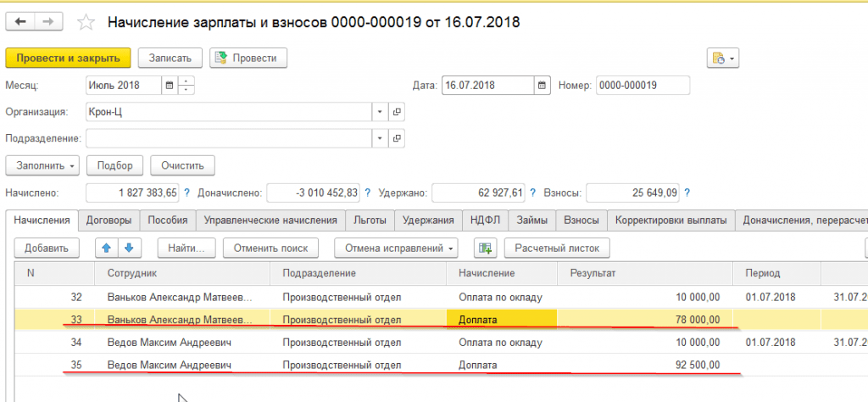Click the Начисление column header
The height and width of the screenshot is (402, 868).
pyautogui.click(x=502, y=274)
